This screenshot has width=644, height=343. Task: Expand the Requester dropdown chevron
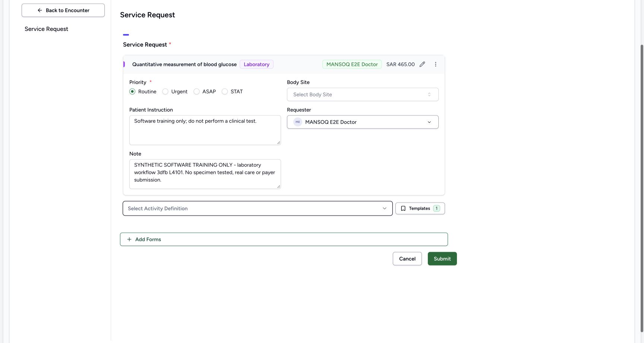pos(429,122)
